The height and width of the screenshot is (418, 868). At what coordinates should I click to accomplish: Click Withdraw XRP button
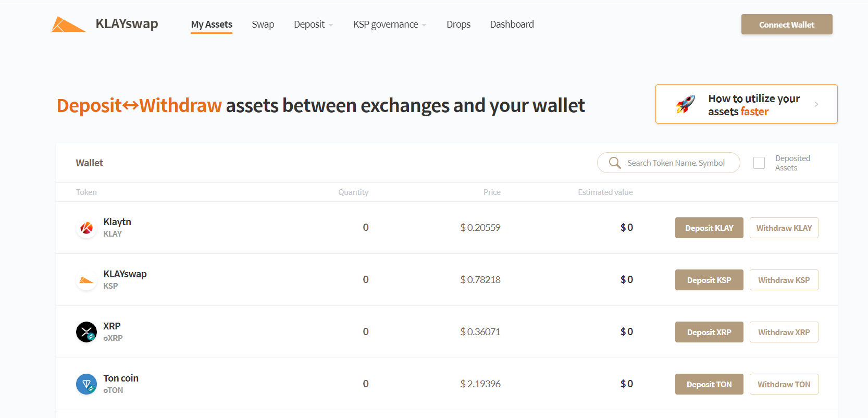click(784, 332)
